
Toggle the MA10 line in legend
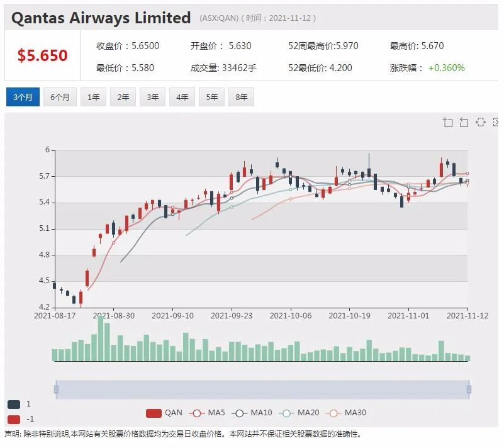click(252, 413)
